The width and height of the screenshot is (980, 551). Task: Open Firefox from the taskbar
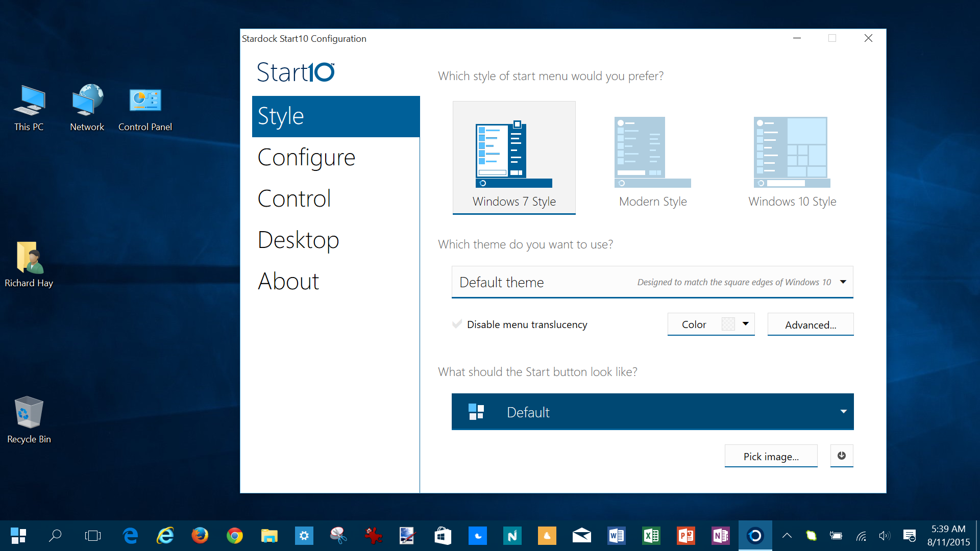click(x=200, y=536)
